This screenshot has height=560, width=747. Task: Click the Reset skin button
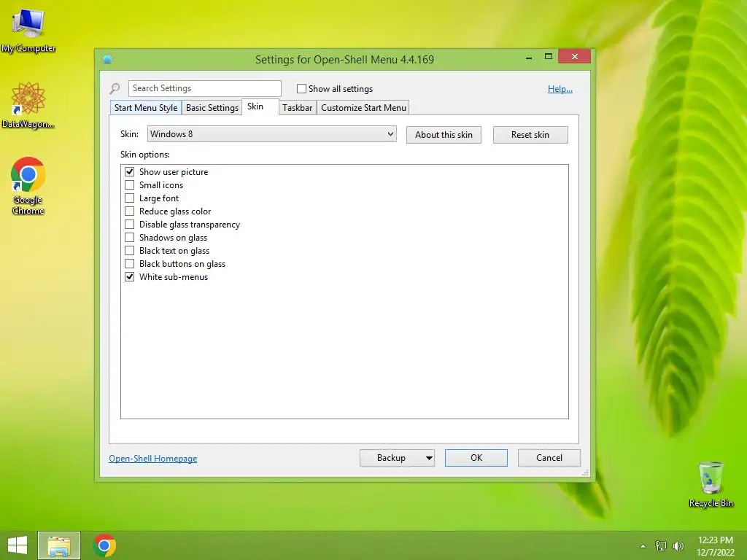(x=530, y=135)
